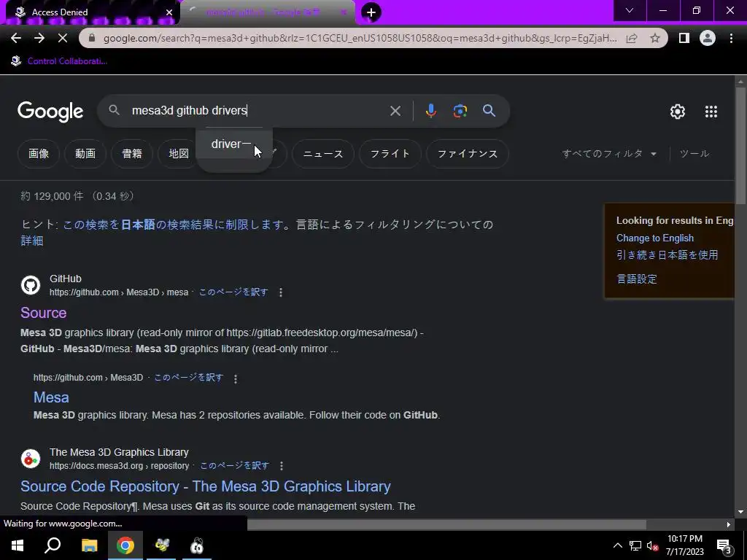Open the ツール search tools
This screenshot has width=747, height=560.
click(694, 154)
